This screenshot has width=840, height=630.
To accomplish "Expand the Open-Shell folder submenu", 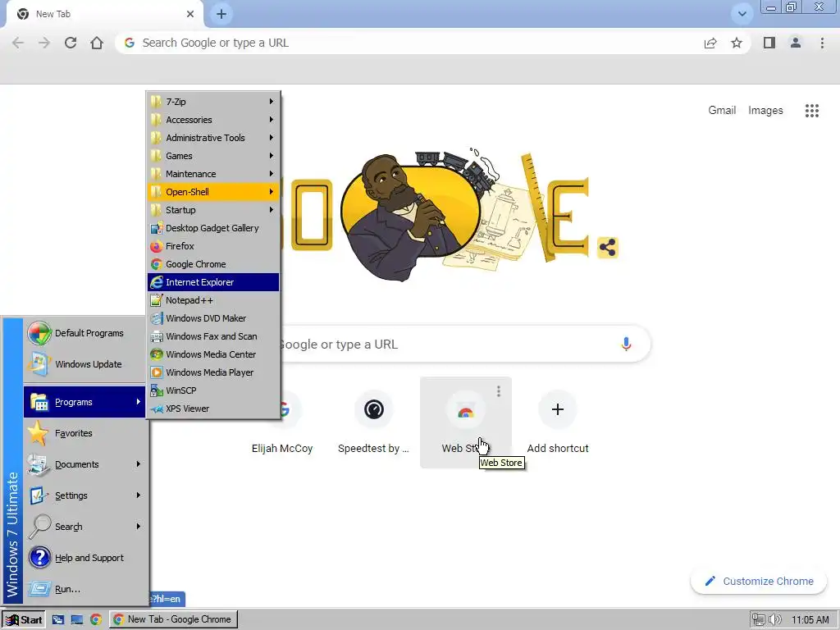I will (213, 192).
